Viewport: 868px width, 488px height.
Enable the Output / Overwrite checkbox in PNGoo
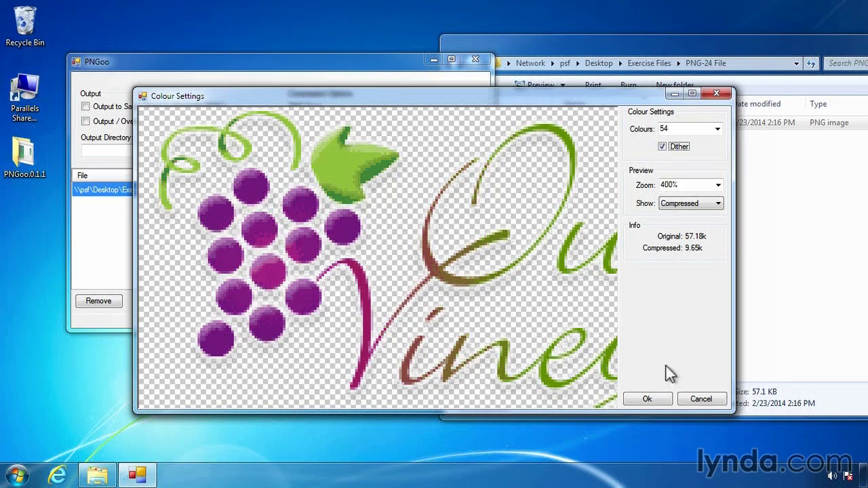[x=85, y=121]
